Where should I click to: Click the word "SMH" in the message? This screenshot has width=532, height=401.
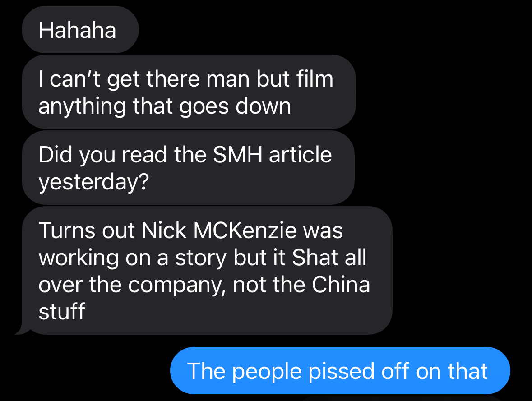(238, 155)
